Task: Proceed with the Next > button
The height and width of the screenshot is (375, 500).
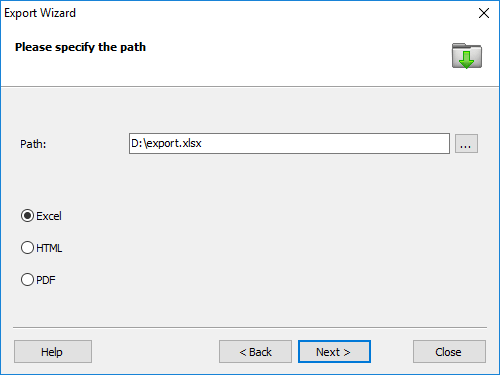Action: [334, 352]
